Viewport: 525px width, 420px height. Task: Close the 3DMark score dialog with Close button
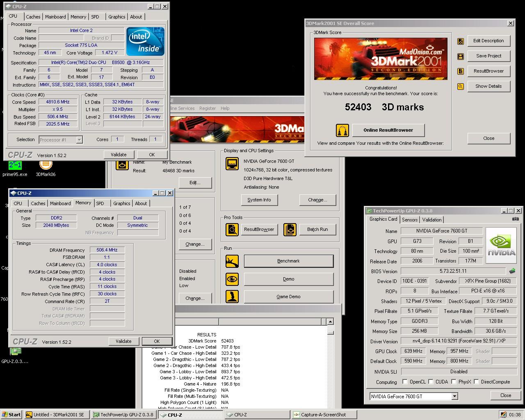pyautogui.click(x=488, y=139)
